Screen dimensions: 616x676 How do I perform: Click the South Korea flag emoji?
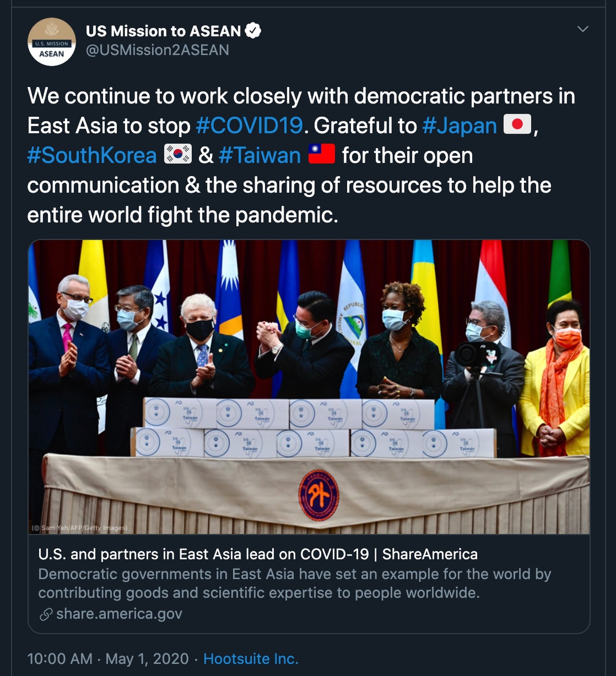pos(178,154)
